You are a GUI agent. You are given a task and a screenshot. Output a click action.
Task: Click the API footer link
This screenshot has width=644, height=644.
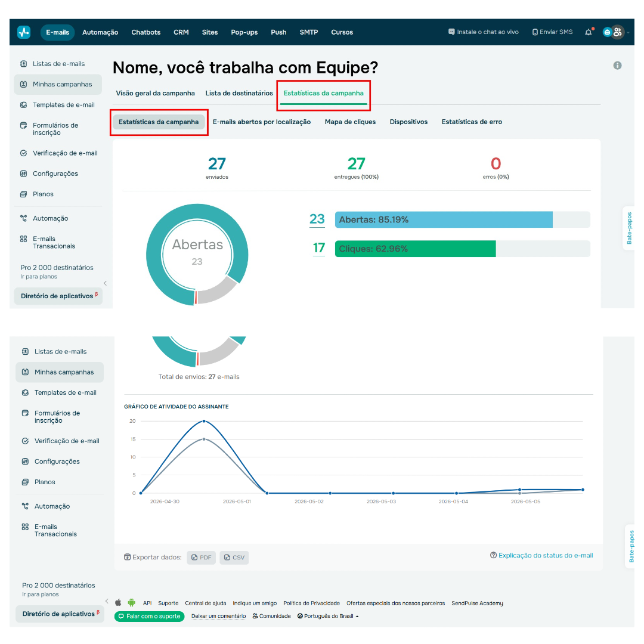[147, 603]
